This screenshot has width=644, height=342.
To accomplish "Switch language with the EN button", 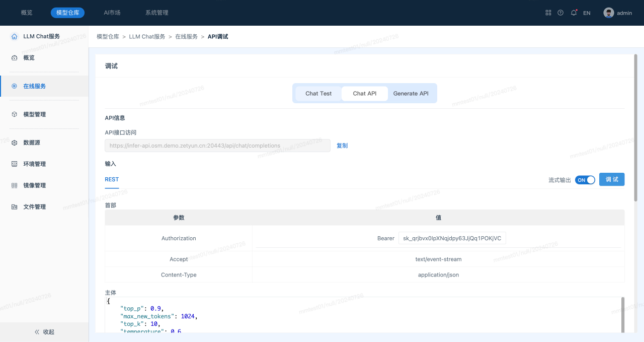I will pyautogui.click(x=587, y=13).
